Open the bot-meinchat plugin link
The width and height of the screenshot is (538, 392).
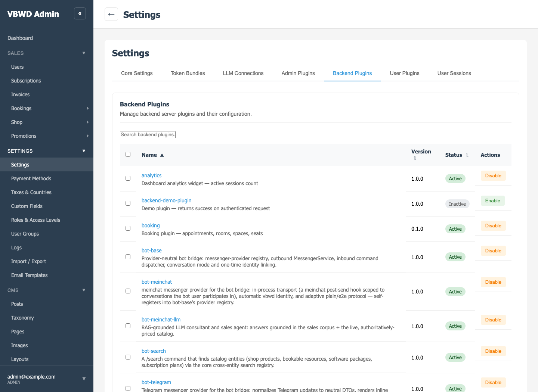[157, 282]
